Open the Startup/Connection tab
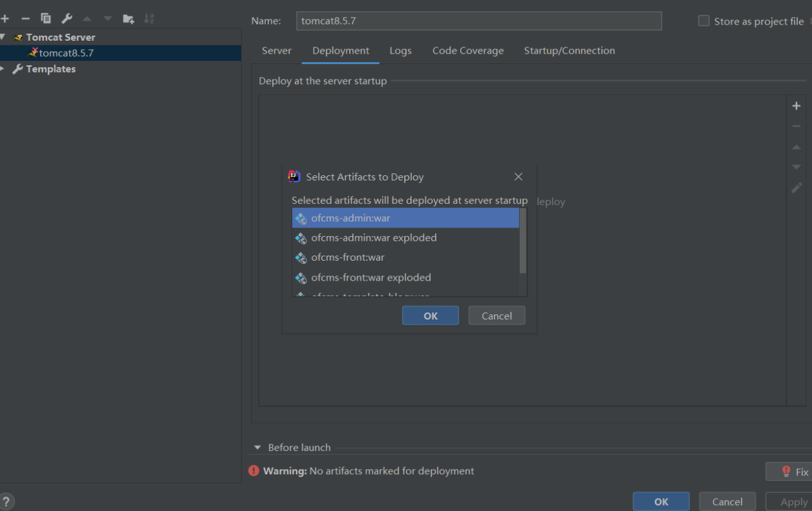 pyautogui.click(x=570, y=50)
